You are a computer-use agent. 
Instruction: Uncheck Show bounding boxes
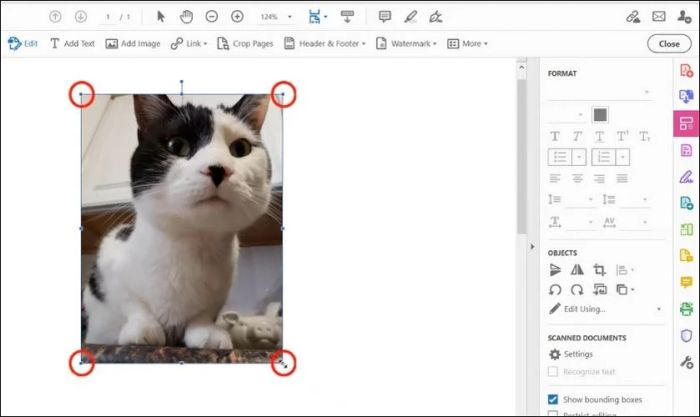pyautogui.click(x=553, y=399)
